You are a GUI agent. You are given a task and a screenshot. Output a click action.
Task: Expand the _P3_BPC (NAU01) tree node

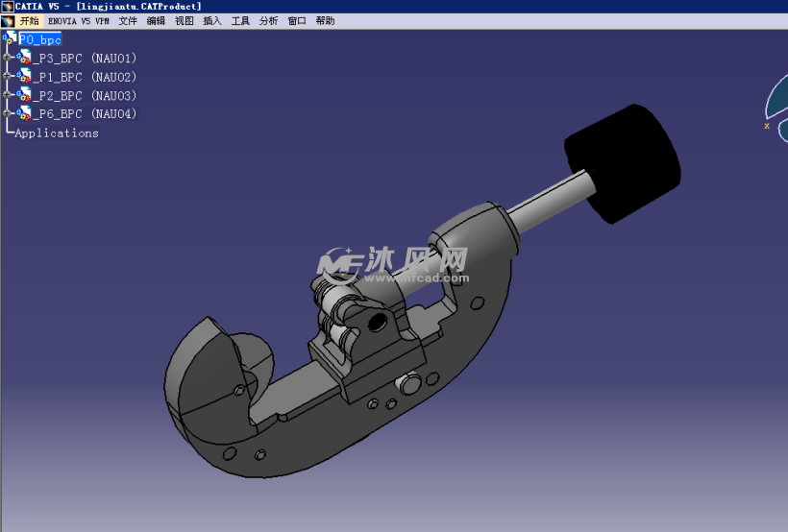pyautogui.click(x=7, y=58)
